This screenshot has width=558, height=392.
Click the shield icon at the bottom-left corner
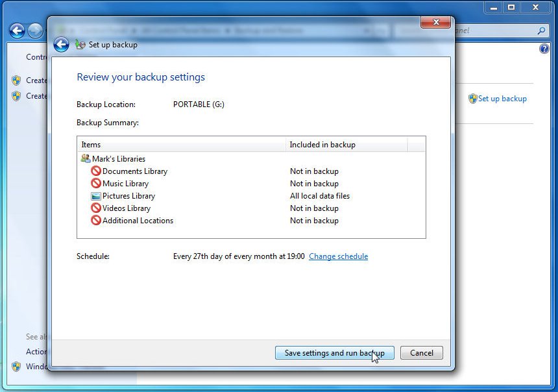(16, 367)
